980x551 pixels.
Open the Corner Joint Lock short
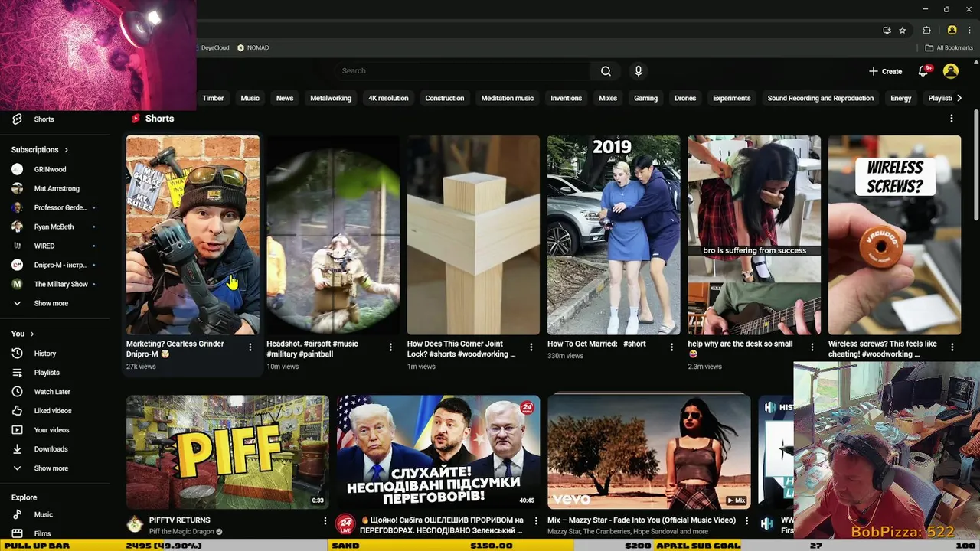tap(473, 235)
